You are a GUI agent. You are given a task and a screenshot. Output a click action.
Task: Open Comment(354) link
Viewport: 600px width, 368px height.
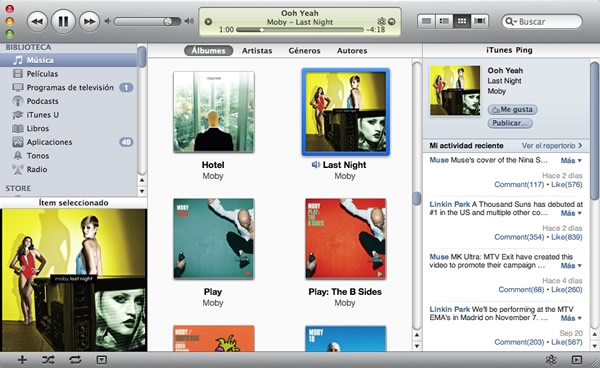coord(519,237)
